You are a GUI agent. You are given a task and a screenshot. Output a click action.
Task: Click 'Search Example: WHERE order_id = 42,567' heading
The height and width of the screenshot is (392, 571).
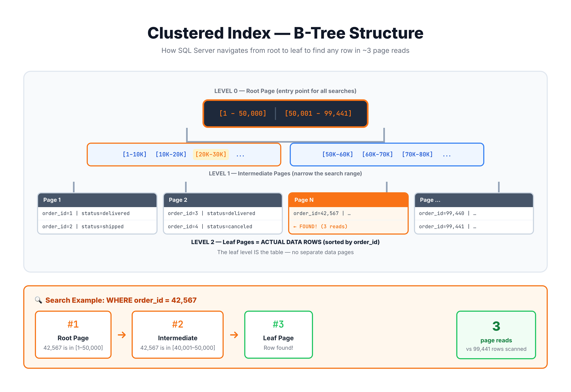(x=121, y=300)
